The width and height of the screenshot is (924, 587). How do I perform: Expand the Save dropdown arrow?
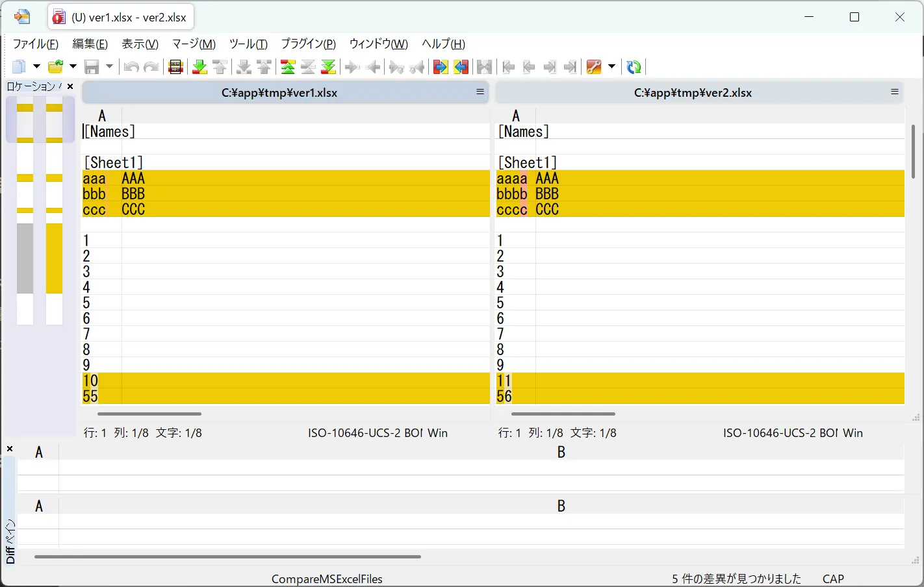tap(109, 67)
